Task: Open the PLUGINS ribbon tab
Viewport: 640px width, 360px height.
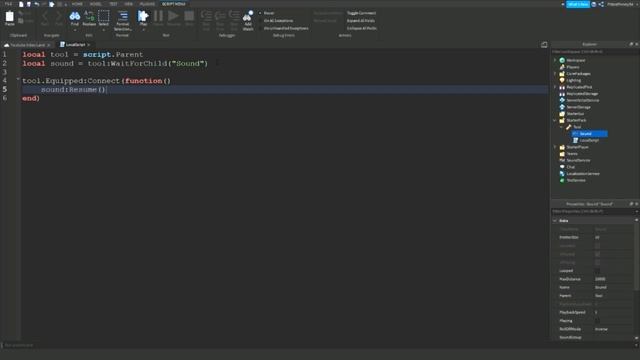Action: tap(147, 4)
